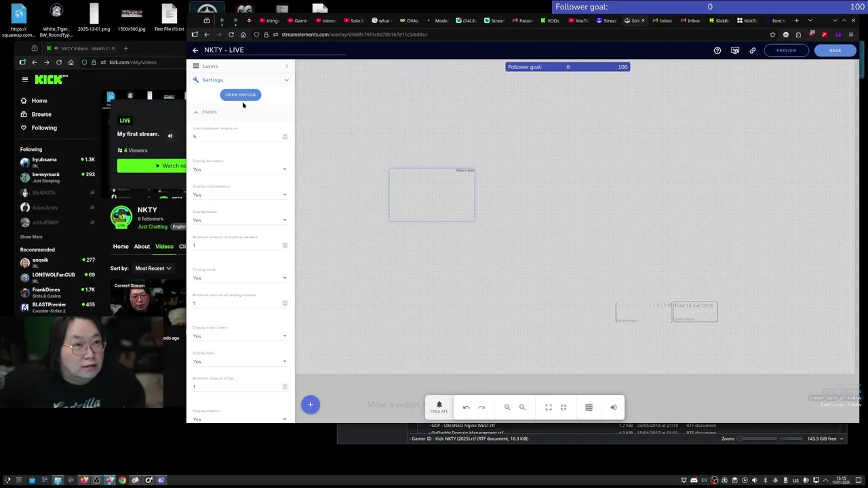Viewport: 868px width, 488px height.
Task: Toggle the grid display
Action: point(589,407)
